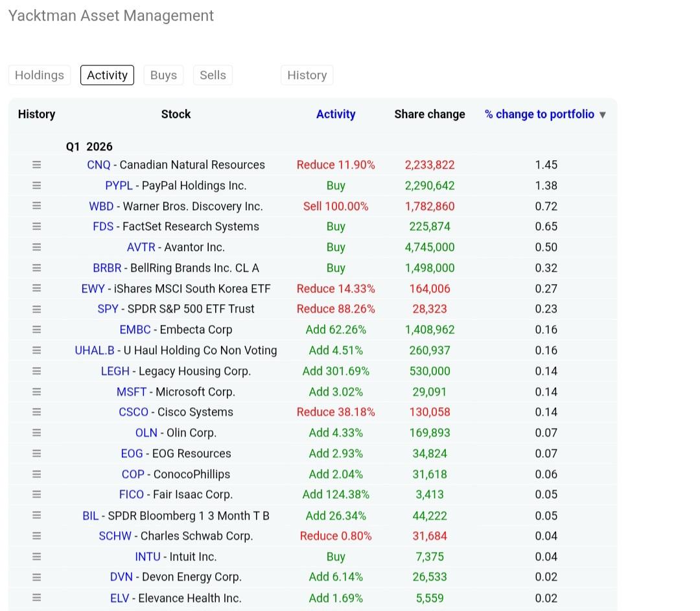Image resolution: width=700 pixels, height=611 pixels.
Task: Open the PYPL ticker link
Action: 119,186
